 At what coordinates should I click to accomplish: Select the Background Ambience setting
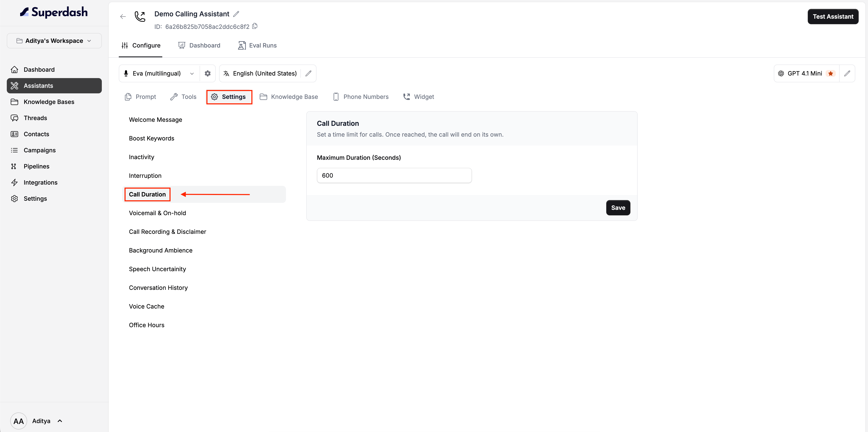pos(204,250)
